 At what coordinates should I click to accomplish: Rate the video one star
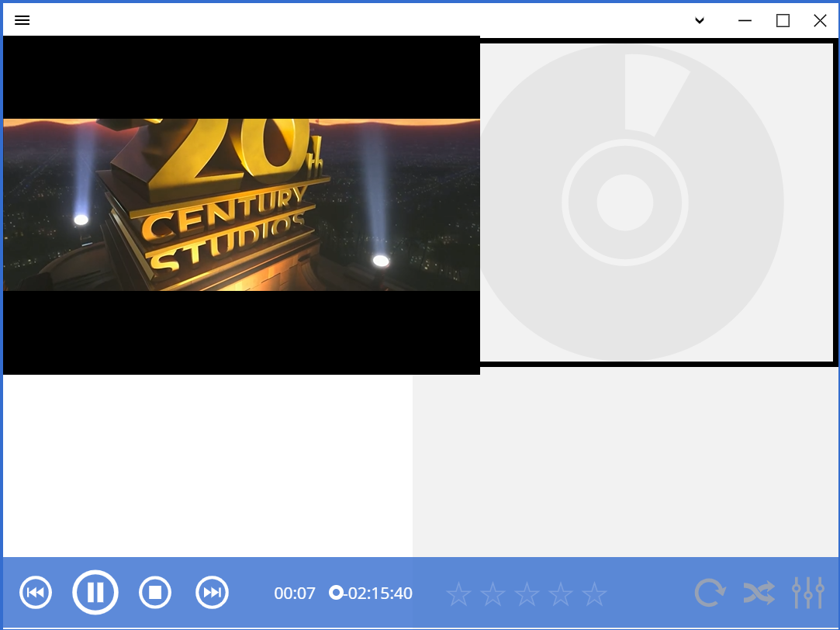click(458, 594)
